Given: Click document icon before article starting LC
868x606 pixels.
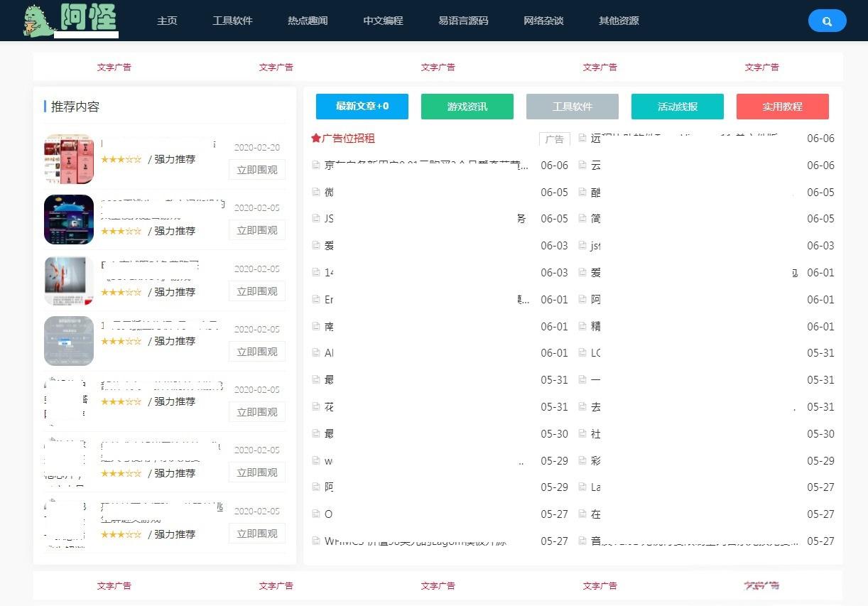Looking at the screenshot, I should pyautogui.click(x=582, y=353).
